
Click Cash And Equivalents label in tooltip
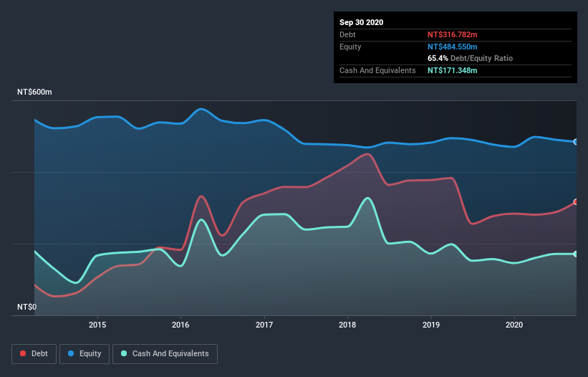click(377, 70)
